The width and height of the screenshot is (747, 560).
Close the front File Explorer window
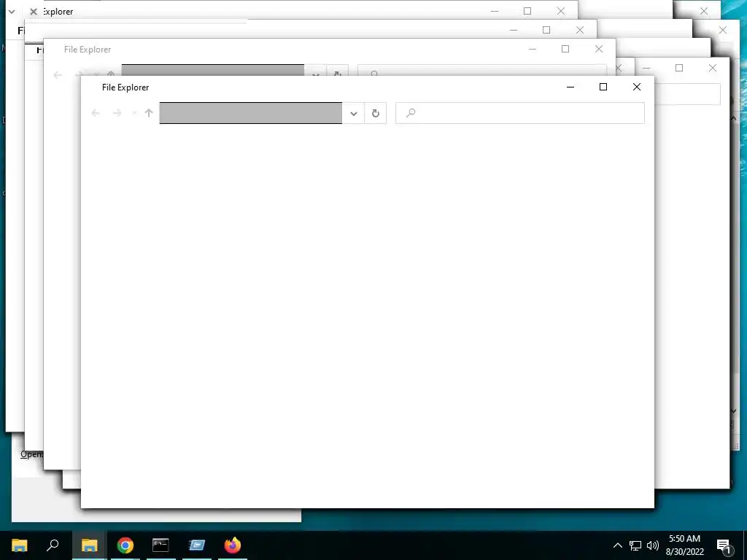click(637, 87)
